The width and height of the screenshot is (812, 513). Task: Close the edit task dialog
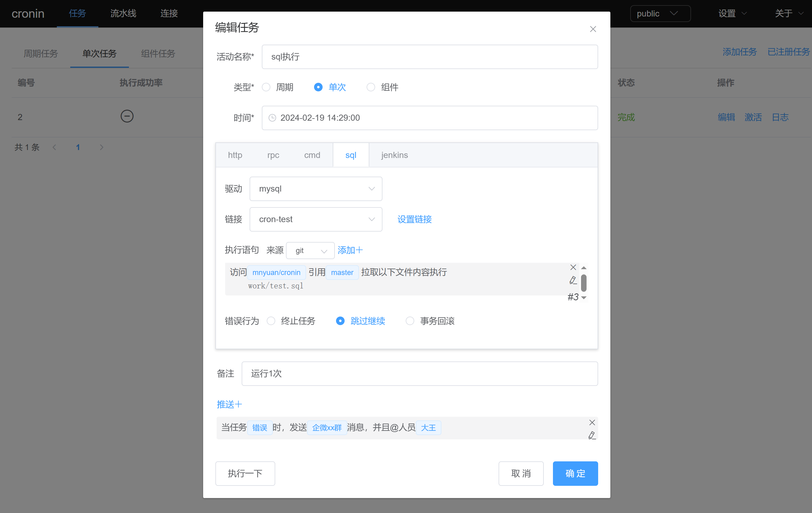point(593,29)
